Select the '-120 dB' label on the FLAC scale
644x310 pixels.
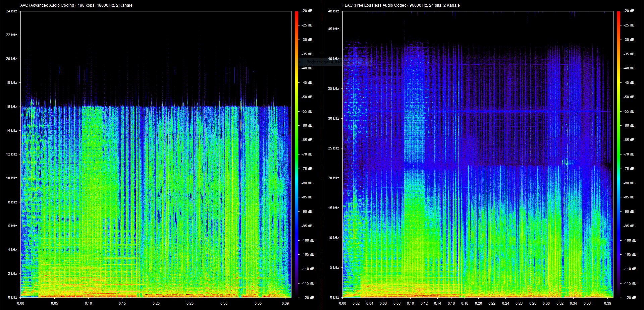point(630,298)
